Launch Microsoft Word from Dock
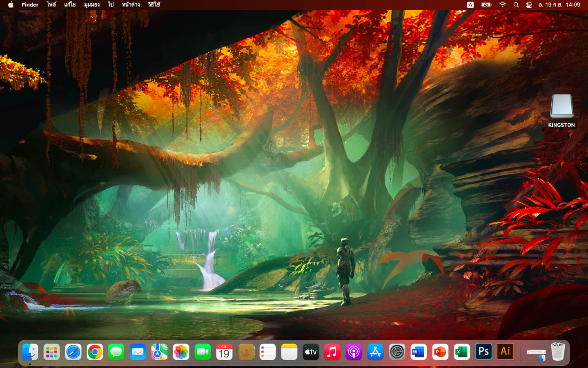Viewport: 588px width, 368px height. pos(419,352)
